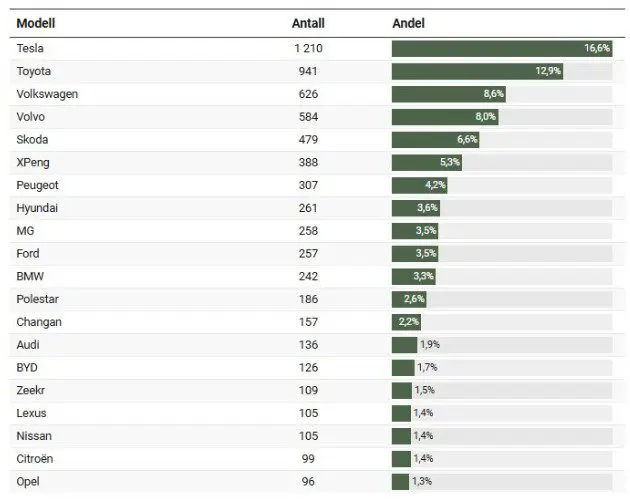The width and height of the screenshot is (630, 503).
Task: Select the Volkswagen row name
Action: 47,94
